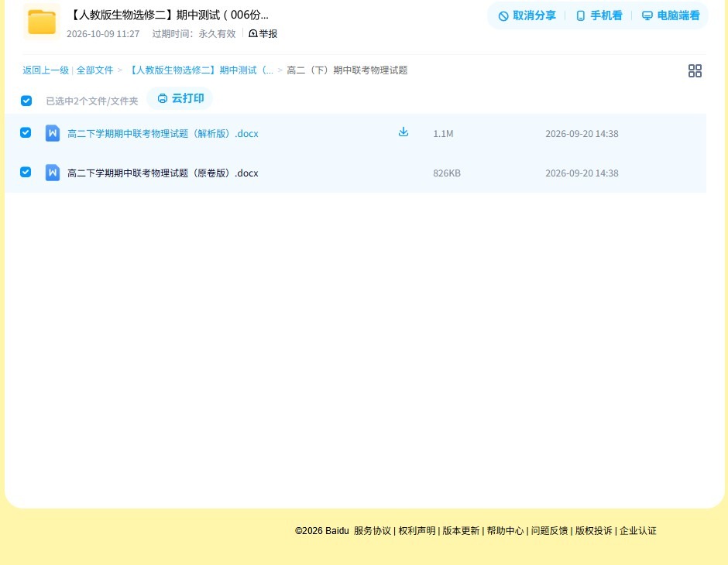Click the ©2026 Baidu copyright text
The height and width of the screenshot is (565, 728).
(x=321, y=531)
